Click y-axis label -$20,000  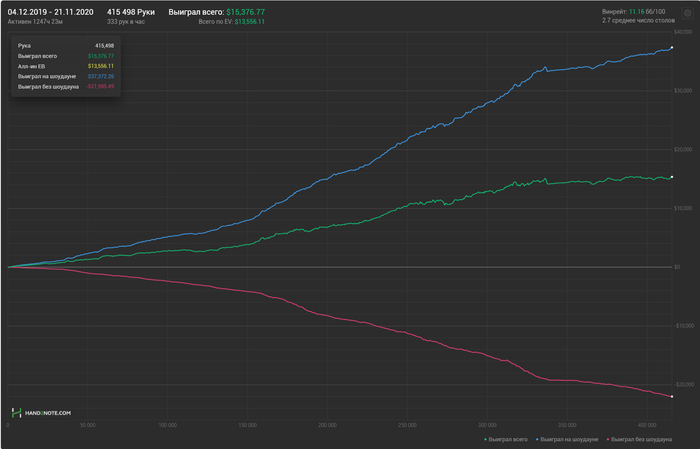click(684, 384)
